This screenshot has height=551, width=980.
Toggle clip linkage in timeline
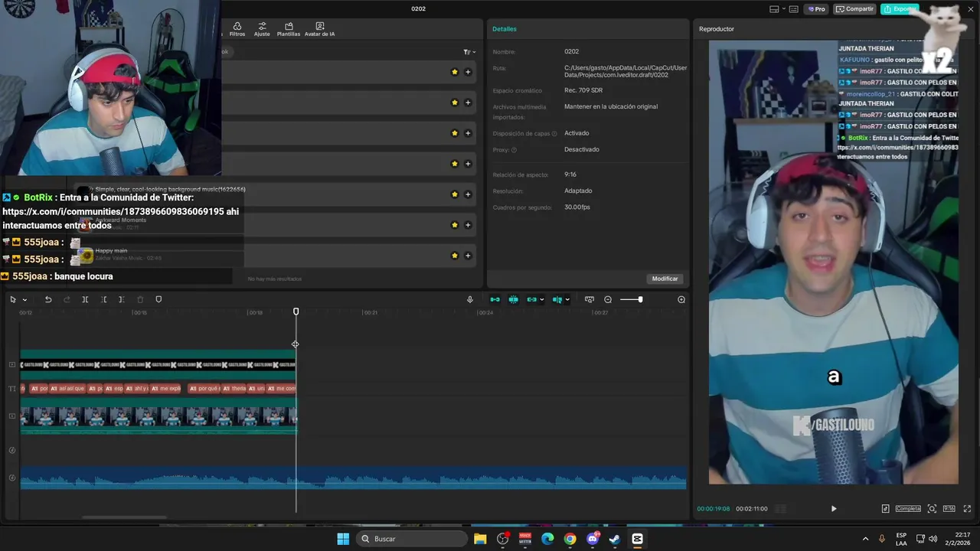point(532,299)
